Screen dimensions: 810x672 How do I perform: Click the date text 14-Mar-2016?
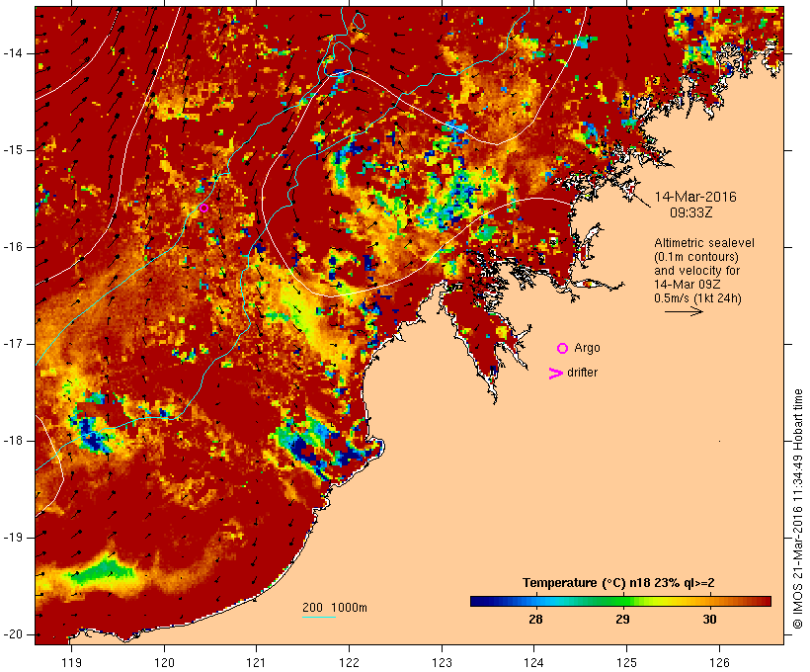(x=695, y=197)
